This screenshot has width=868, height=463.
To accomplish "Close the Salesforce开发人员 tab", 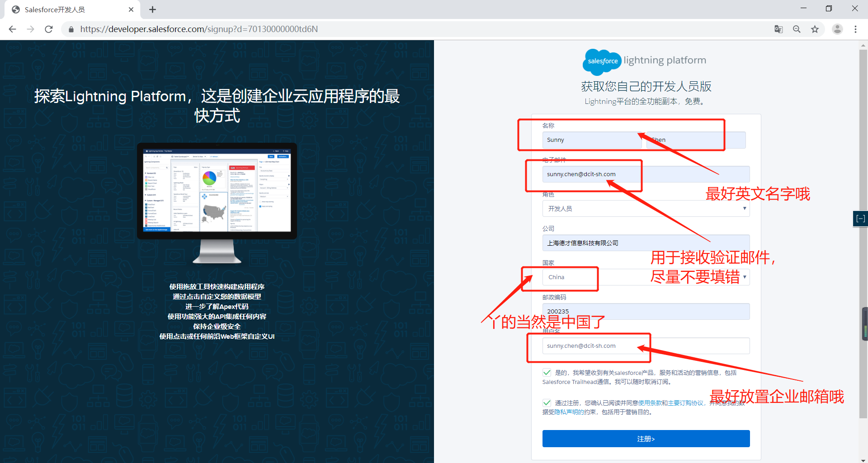I will (x=131, y=9).
